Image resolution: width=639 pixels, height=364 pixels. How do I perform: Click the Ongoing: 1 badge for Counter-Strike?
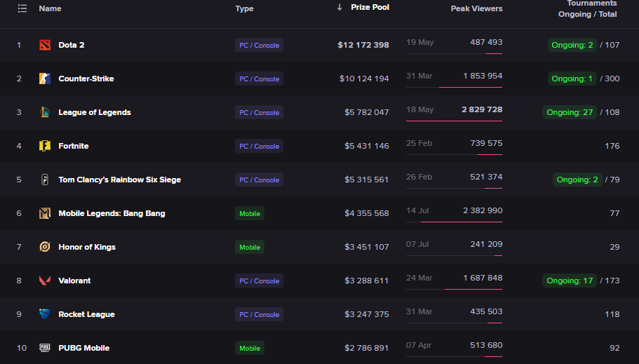tap(572, 79)
